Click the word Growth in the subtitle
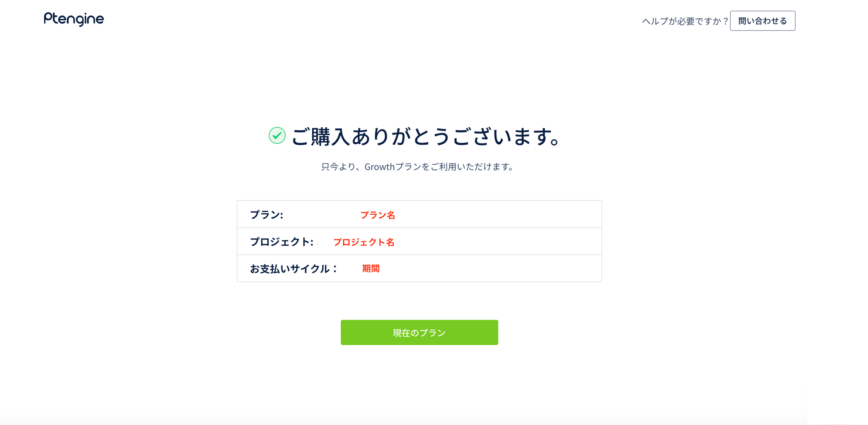 pyautogui.click(x=379, y=167)
